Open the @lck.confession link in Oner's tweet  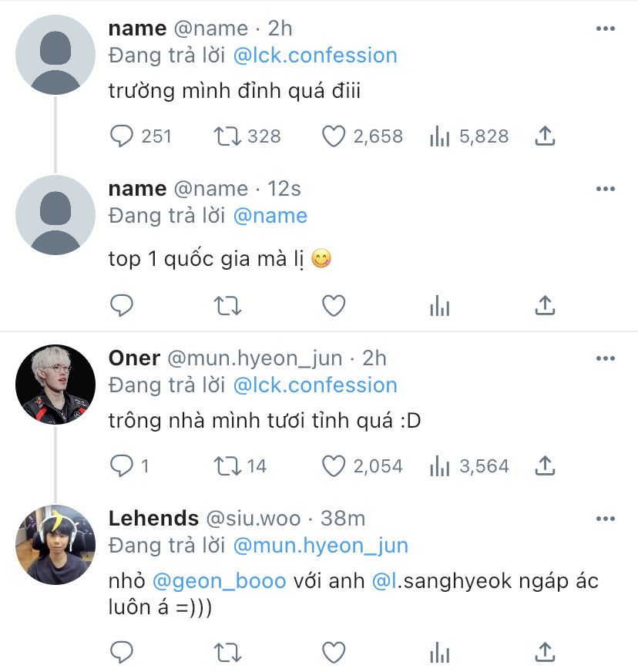[x=314, y=385]
